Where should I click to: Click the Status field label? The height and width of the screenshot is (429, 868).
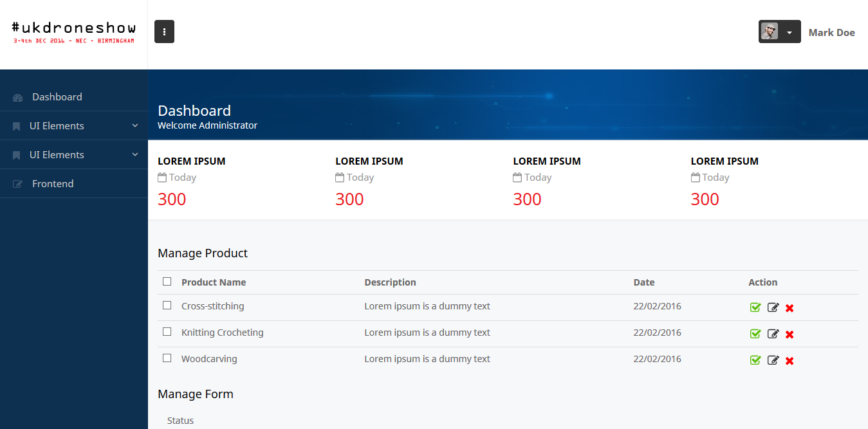tap(180, 421)
